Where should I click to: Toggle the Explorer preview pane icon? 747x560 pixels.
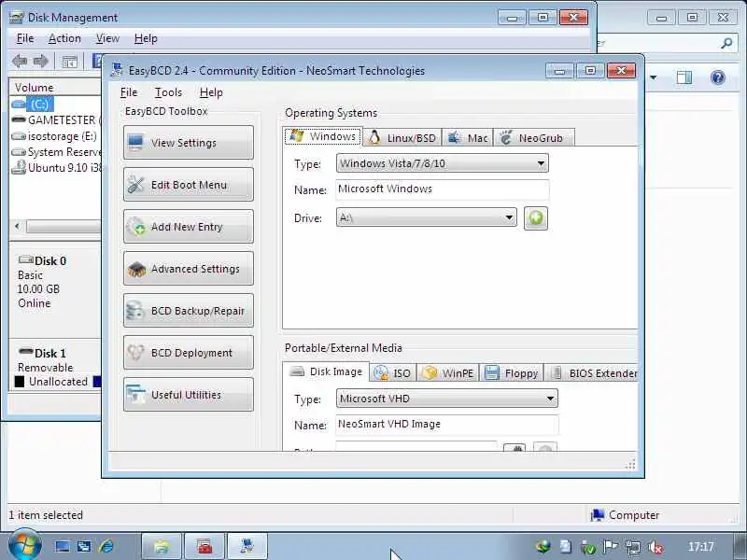coord(684,77)
